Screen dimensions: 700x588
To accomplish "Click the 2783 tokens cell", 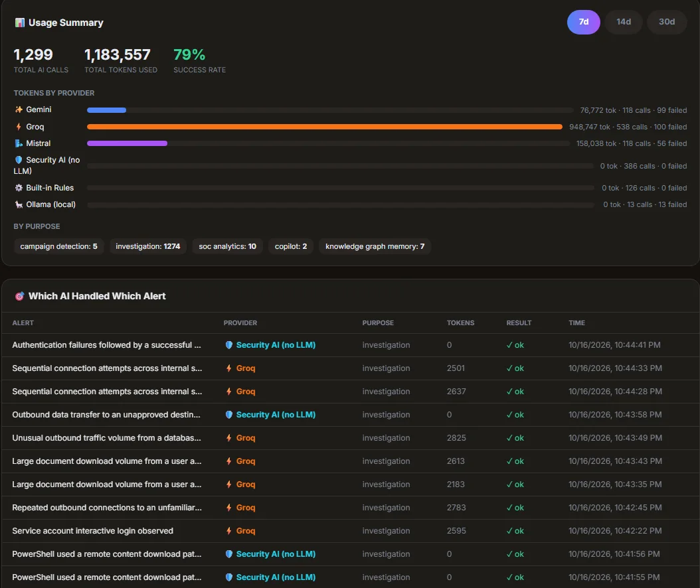I will click(x=456, y=507).
